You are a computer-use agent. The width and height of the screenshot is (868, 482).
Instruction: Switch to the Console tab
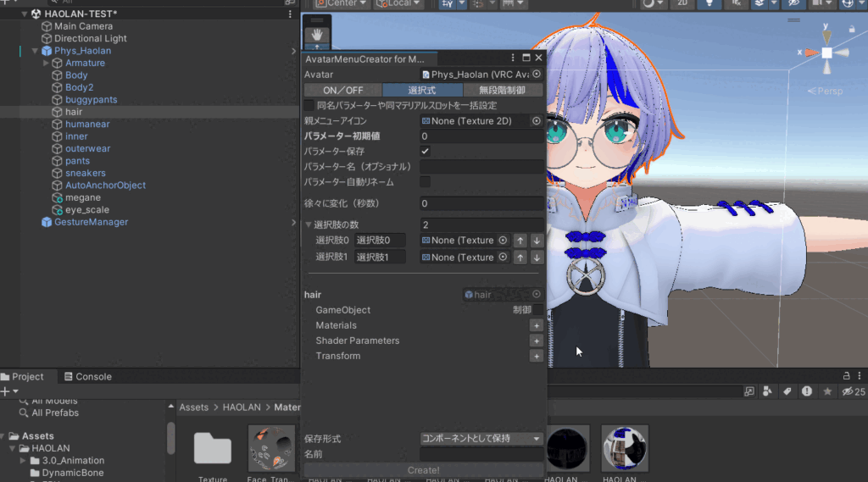pyautogui.click(x=87, y=376)
